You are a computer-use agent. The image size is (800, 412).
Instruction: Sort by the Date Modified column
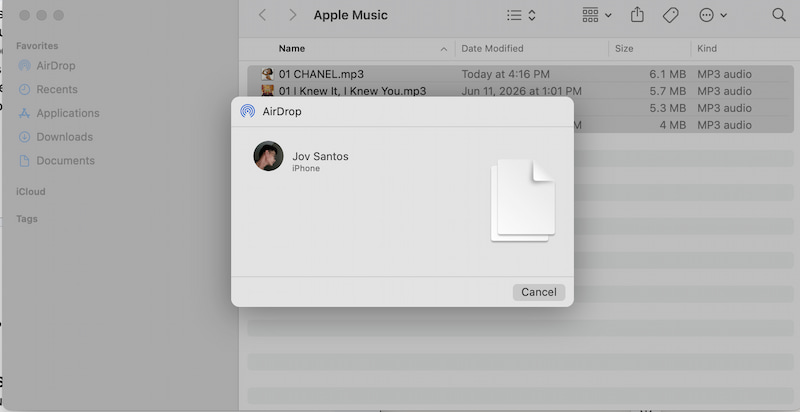(x=492, y=48)
